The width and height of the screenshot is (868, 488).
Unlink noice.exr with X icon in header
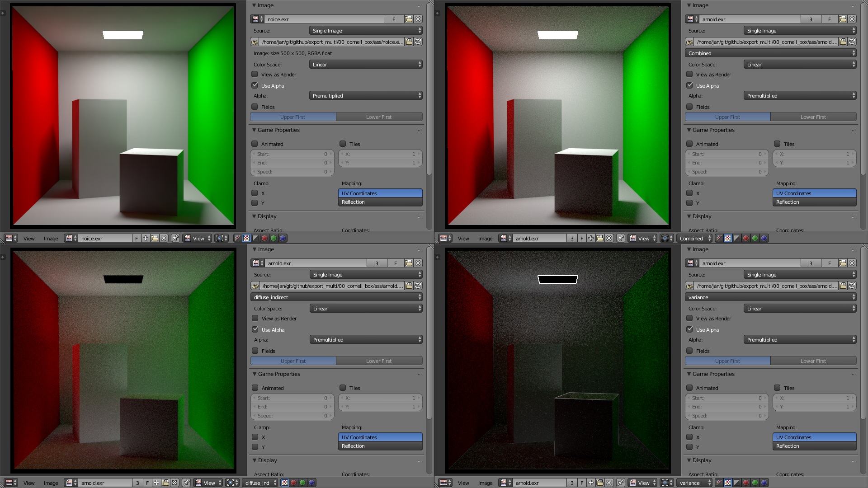pyautogui.click(x=164, y=238)
